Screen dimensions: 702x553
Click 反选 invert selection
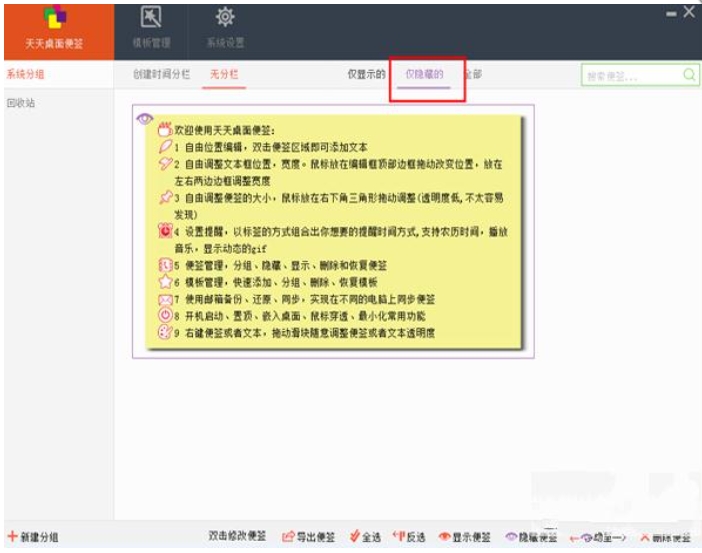pos(409,536)
